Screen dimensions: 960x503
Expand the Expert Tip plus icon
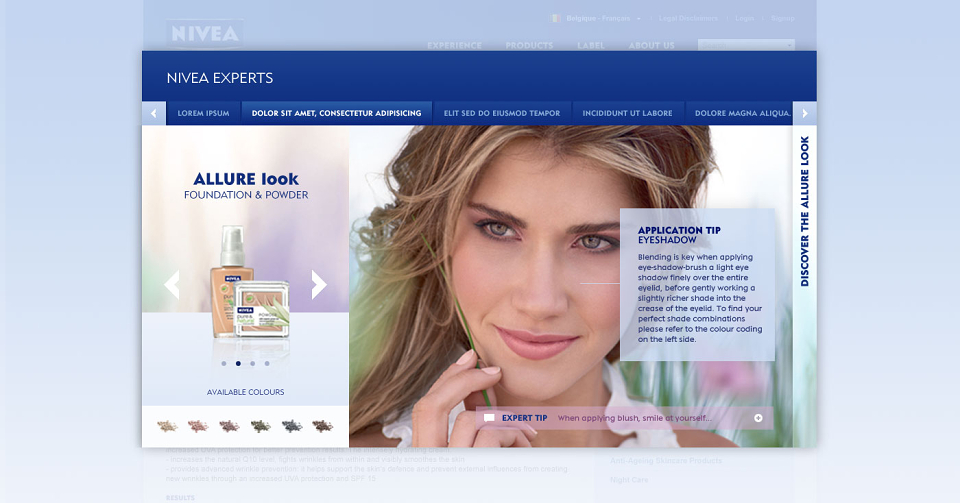tap(758, 418)
